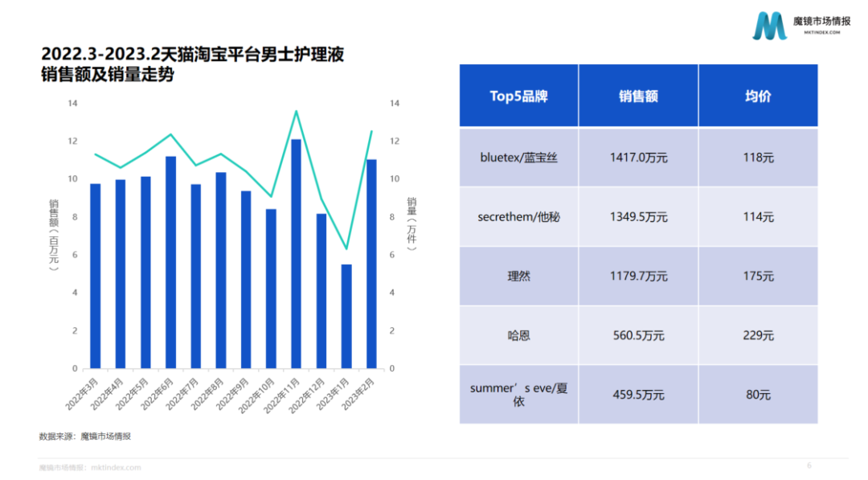Click the 560.5万元 sales cell

point(638,335)
